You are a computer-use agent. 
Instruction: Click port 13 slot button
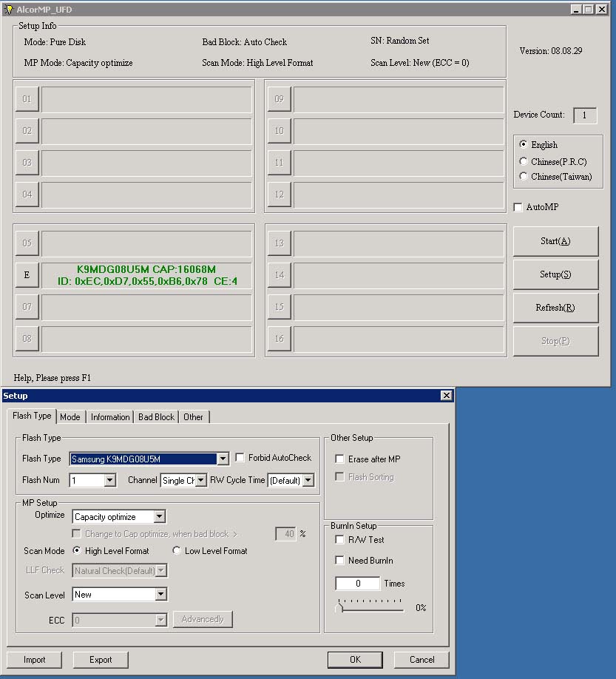tap(279, 243)
